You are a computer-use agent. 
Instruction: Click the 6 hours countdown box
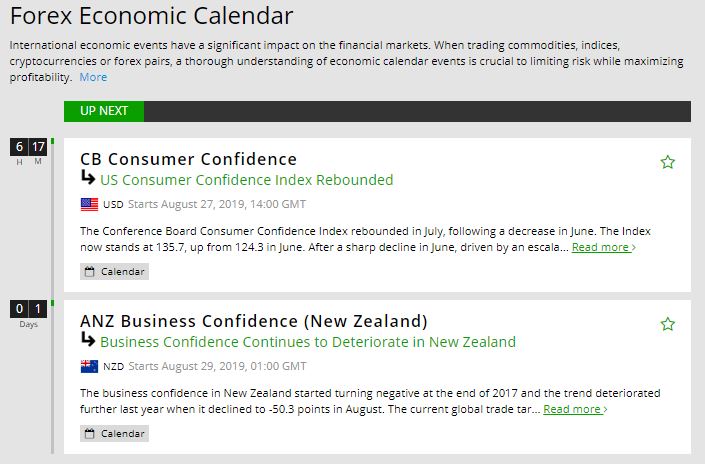click(18, 147)
